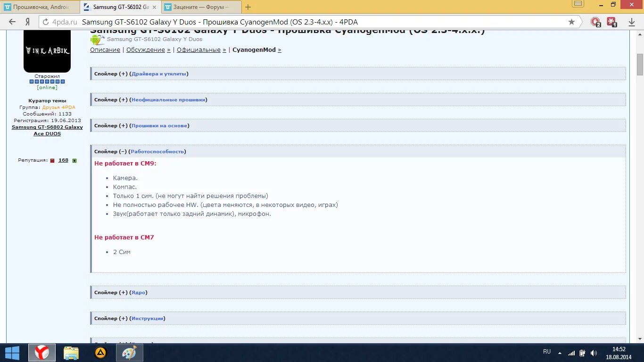Decrease reputation with the red minus icon
This screenshot has width=644, height=362.
[52, 161]
